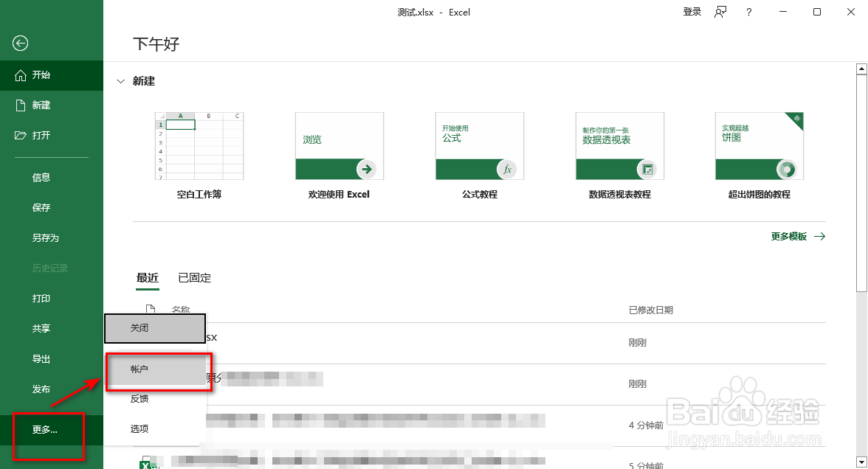Image resolution: width=868 pixels, height=469 pixels.
Task: Open help with the question mark icon
Action: click(749, 12)
